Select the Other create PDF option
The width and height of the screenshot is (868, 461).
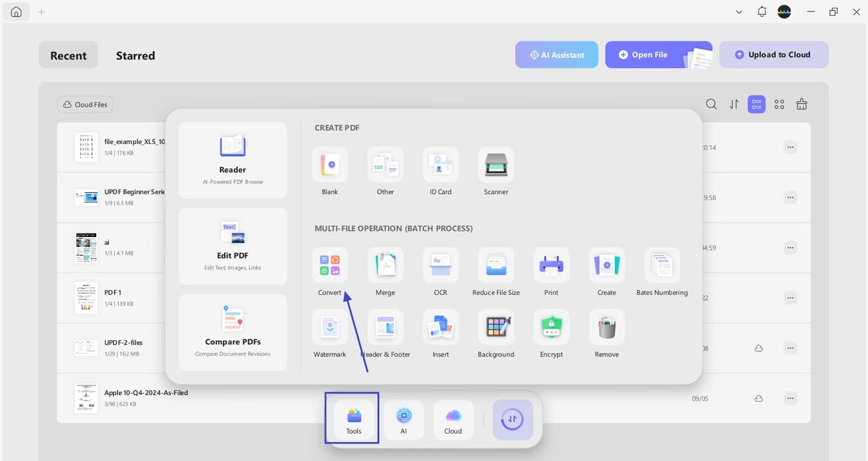pyautogui.click(x=385, y=164)
